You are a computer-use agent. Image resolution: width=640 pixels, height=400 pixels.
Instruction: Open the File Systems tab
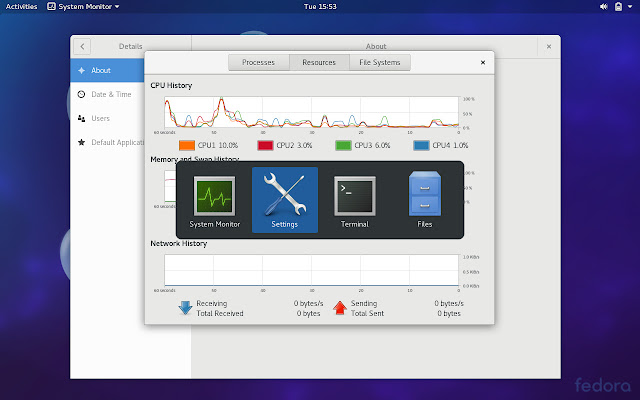click(380, 62)
